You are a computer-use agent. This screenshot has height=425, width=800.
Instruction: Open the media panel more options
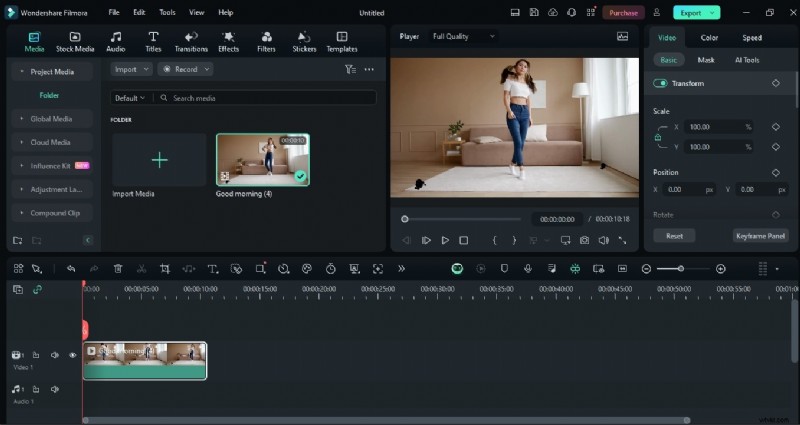(x=369, y=69)
